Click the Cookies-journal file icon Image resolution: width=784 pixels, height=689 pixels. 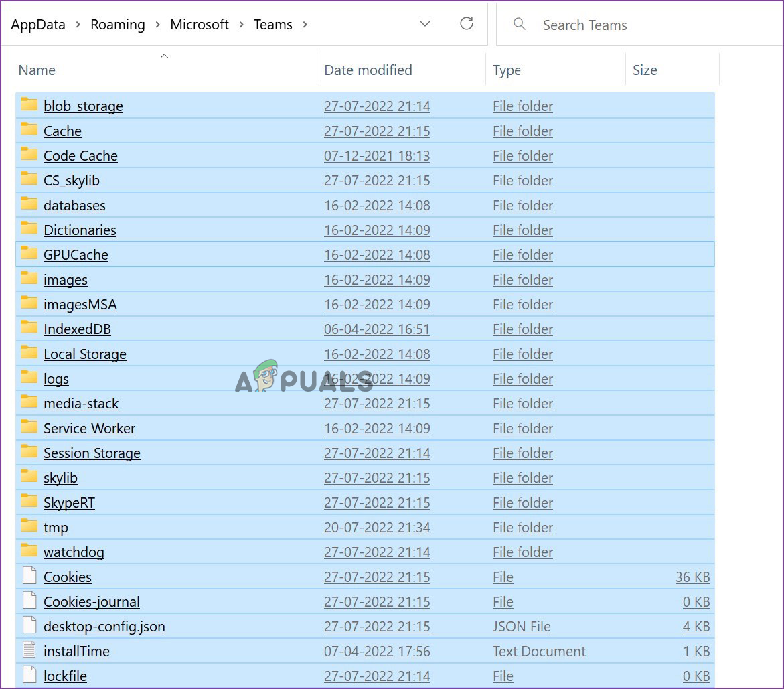pyautogui.click(x=30, y=601)
